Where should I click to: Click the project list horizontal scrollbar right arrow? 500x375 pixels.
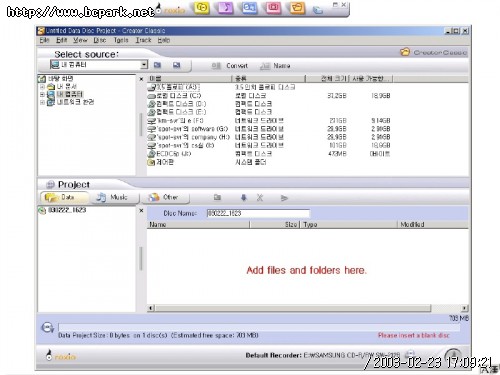click(464, 308)
